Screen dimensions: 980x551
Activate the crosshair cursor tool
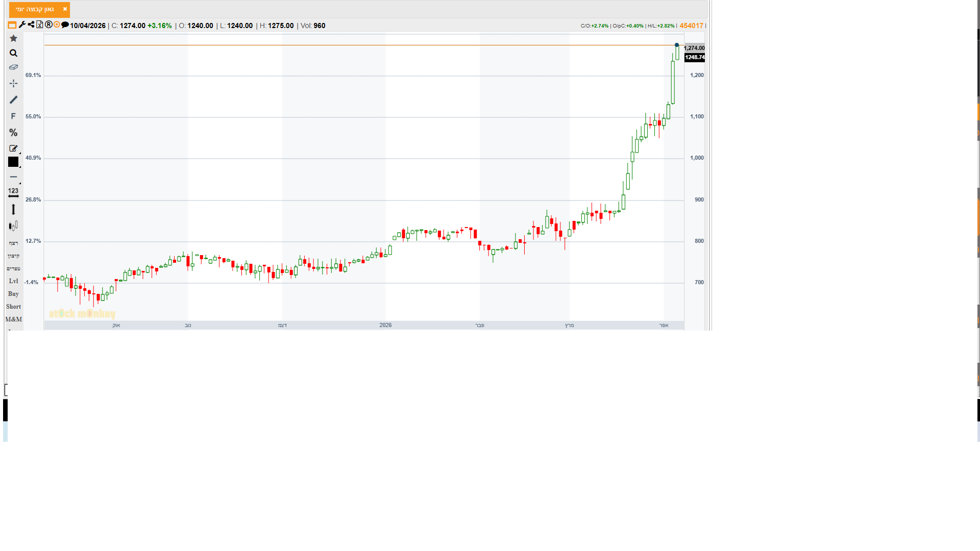click(13, 83)
